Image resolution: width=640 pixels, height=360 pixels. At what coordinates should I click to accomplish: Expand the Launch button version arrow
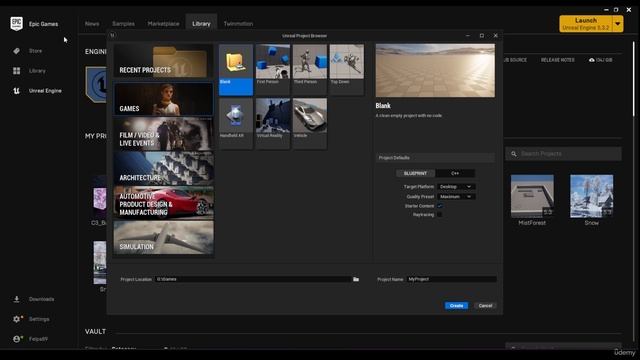coord(618,24)
